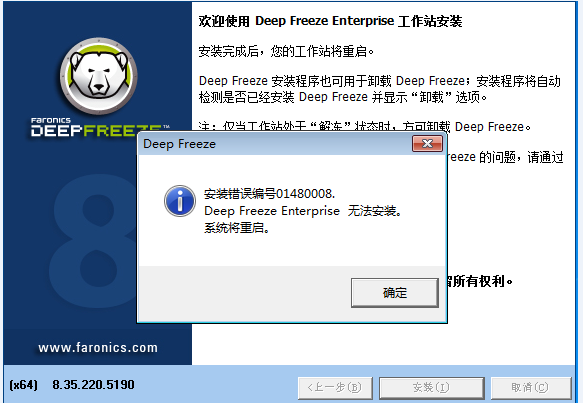Click the 欢迎使用 Deep Freeze Enterprise heading
This screenshot has width=583, height=403.
tap(330, 21)
